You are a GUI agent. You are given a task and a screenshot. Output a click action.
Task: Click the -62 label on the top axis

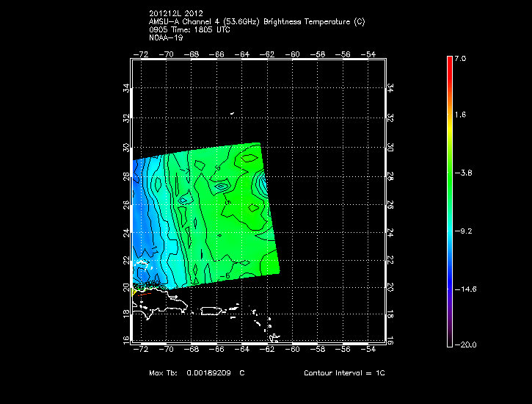click(269, 54)
